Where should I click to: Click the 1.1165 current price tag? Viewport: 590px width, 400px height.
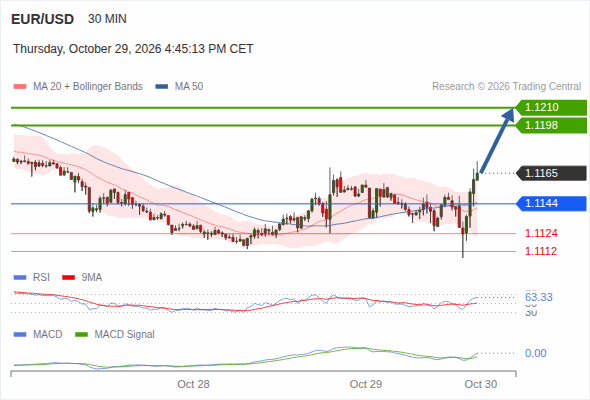[551, 173]
